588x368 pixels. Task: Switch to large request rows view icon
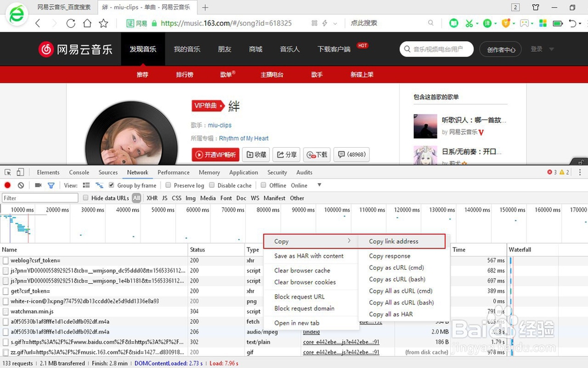tap(86, 185)
